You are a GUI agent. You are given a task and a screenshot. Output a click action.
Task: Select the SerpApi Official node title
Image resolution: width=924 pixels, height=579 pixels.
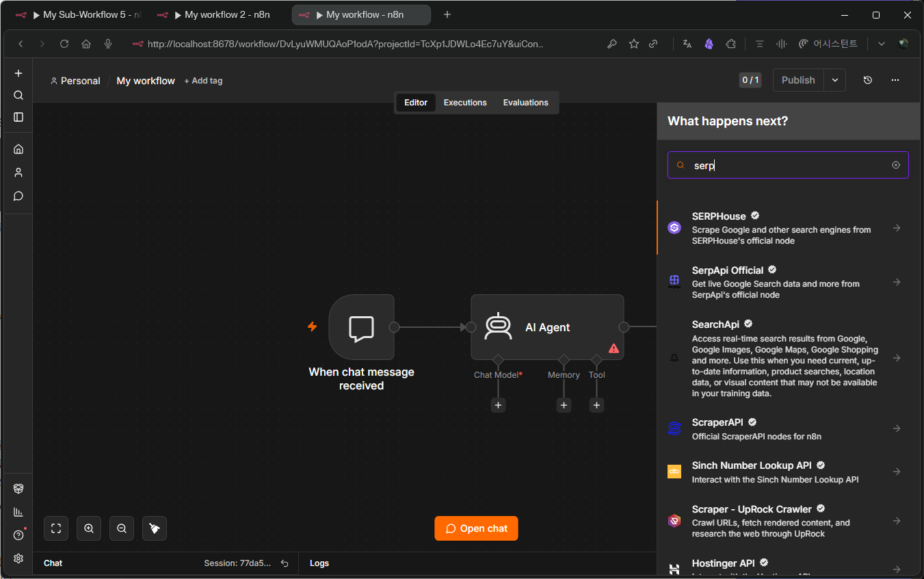point(728,270)
